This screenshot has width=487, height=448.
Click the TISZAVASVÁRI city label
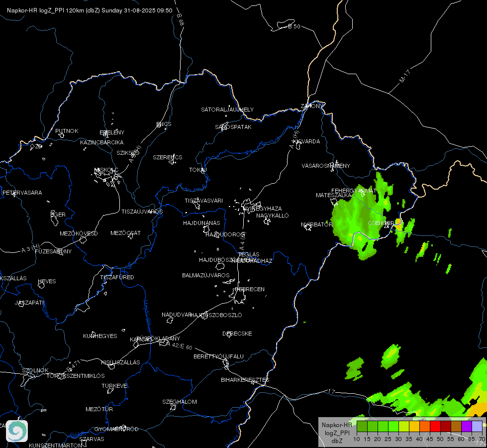(204, 201)
